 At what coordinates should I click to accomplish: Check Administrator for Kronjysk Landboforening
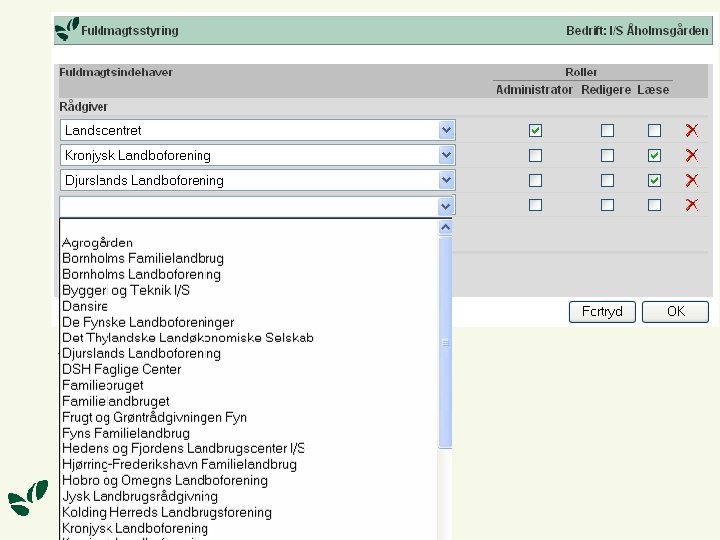(x=535, y=155)
